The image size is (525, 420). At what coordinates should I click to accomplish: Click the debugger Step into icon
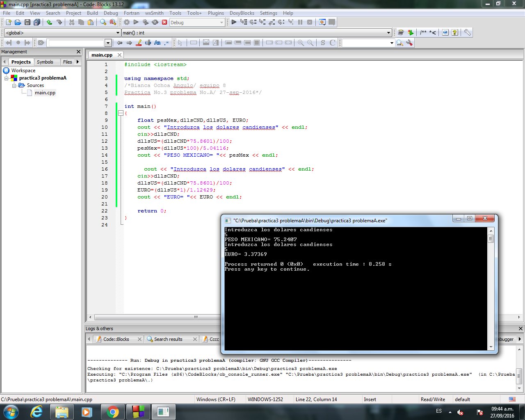tap(262, 22)
